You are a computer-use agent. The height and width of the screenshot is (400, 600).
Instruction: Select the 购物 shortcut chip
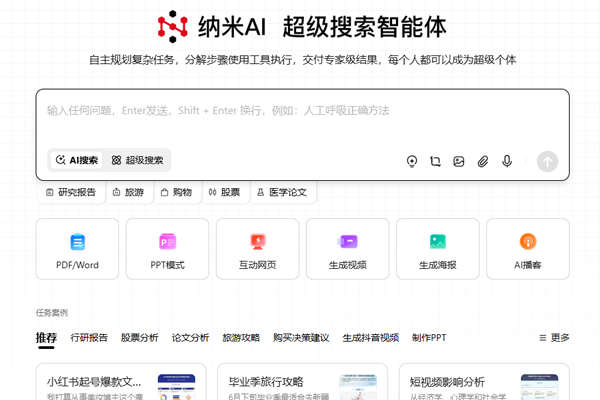point(176,192)
